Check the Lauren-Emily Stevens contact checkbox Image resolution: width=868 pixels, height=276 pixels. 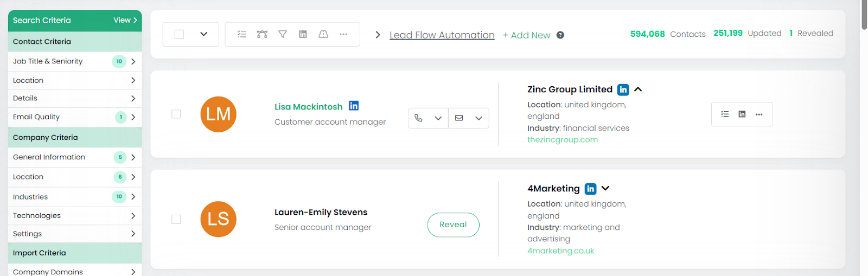(x=176, y=219)
